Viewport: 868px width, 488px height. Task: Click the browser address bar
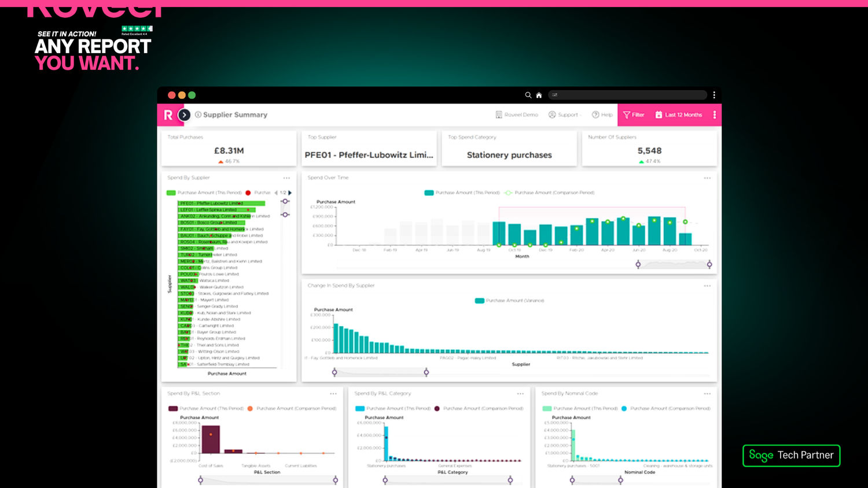tap(628, 95)
